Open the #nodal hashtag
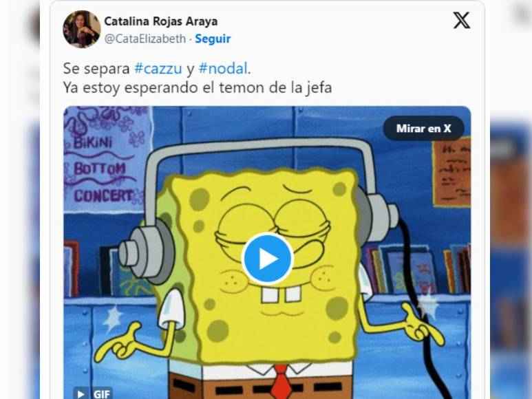Viewport: 532px width, 399px height. [x=223, y=69]
